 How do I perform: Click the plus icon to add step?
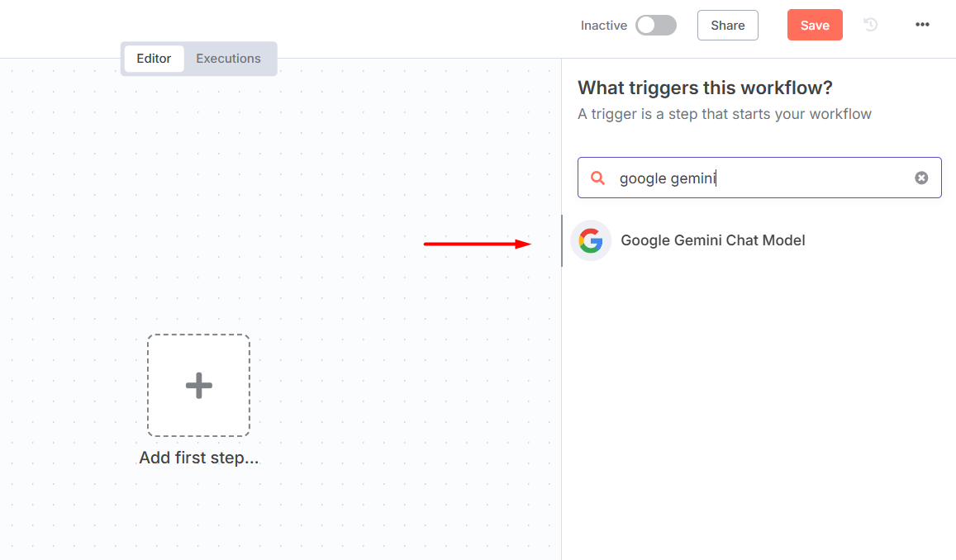click(199, 385)
